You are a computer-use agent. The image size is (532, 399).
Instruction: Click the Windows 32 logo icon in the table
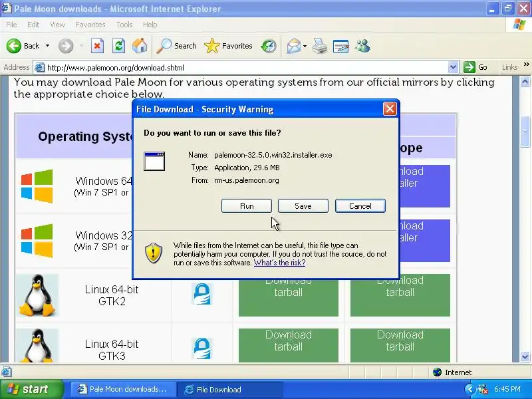pyautogui.click(x=37, y=241)
